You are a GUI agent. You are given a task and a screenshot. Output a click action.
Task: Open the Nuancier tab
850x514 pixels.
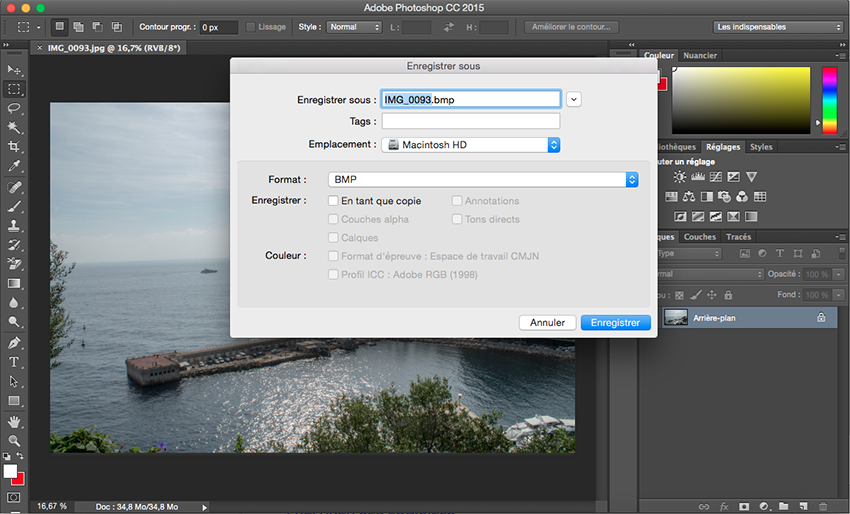[x=699, y=56]
